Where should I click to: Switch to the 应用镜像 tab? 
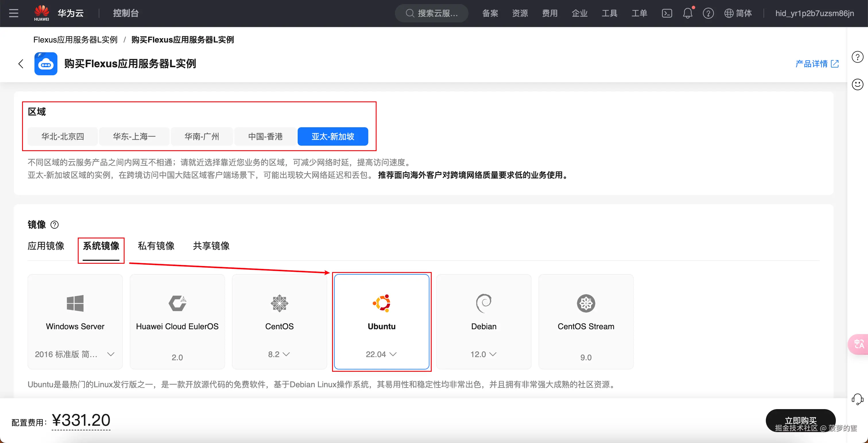point(46,246)
